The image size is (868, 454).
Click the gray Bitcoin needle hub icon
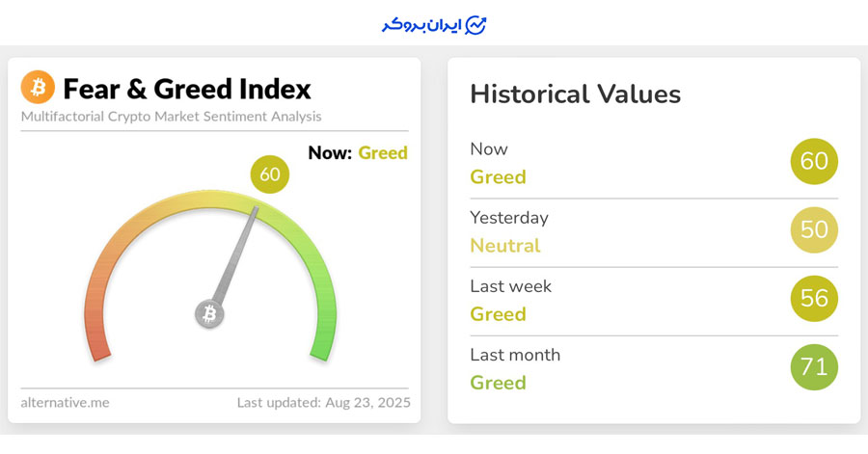click(x=209, y=313)
